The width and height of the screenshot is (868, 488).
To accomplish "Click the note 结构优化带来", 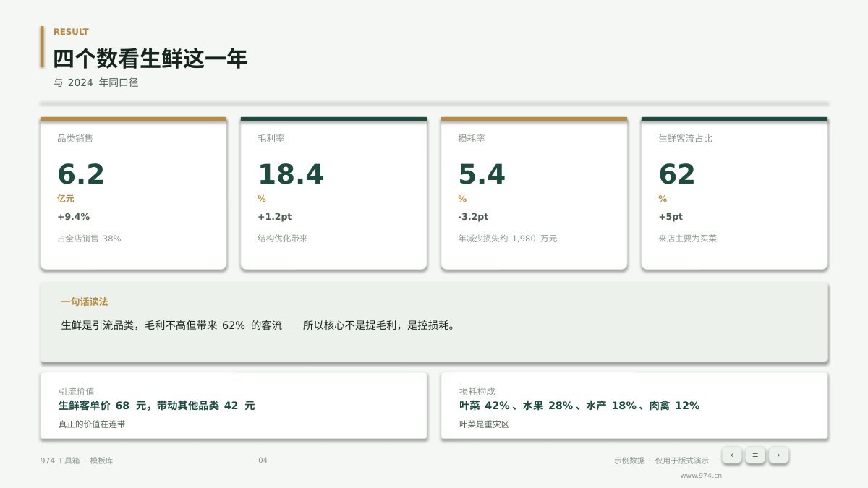I will click(283, 239).
